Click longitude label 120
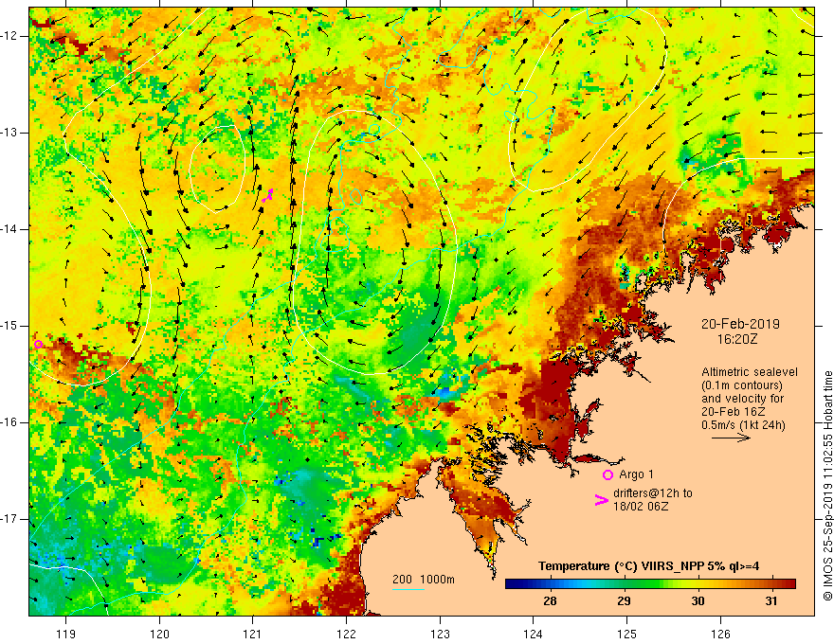Image resolution: width=834 pixels, height=644 pixels. pyautogui.click(x=159, y=634)
